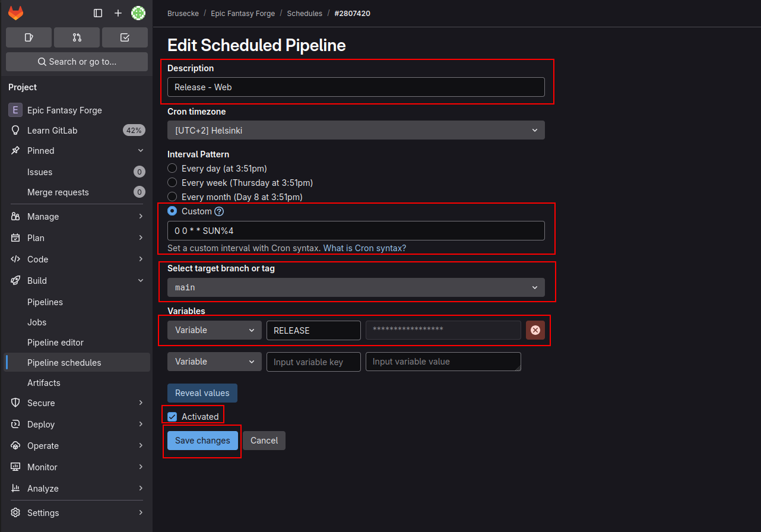Select Every month Day 8 interval

pyautogui.click(x=172, y=197)
